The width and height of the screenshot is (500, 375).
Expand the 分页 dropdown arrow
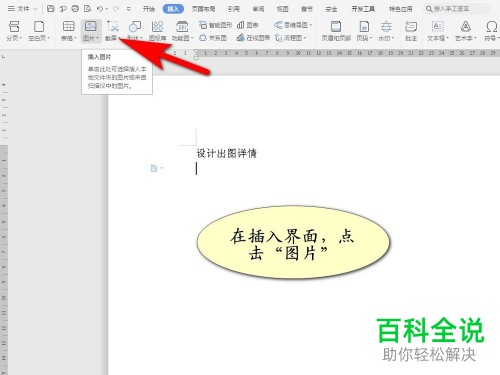pos(21,38)
